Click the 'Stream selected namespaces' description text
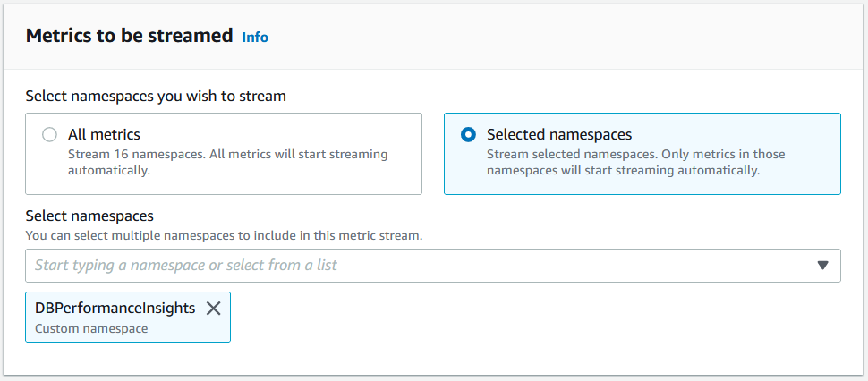This screenshot has height=381, width=868. coord(635,154)
